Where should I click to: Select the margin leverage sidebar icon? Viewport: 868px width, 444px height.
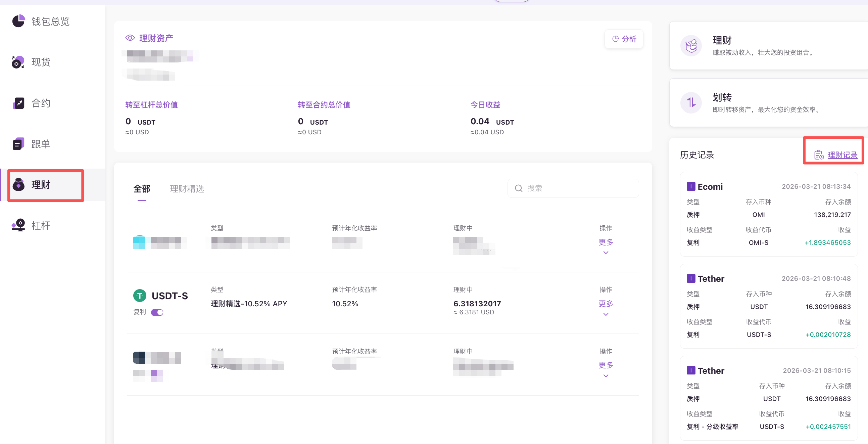click(18, 225)
